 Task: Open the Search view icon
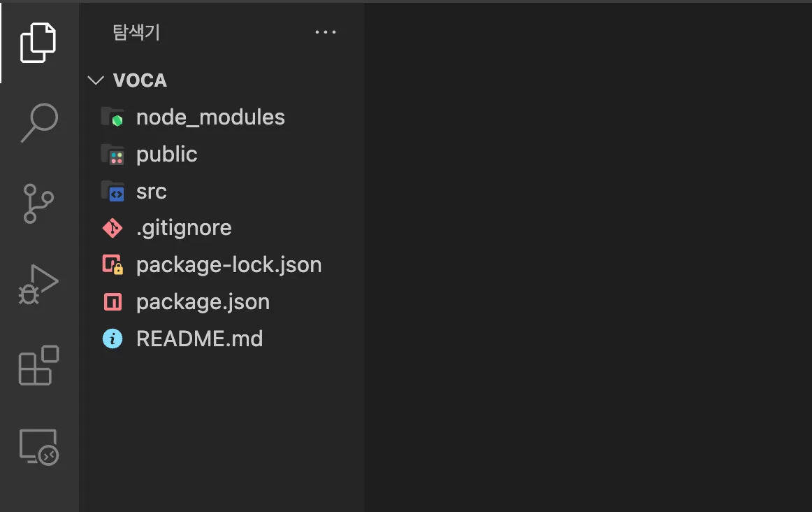(38, 123)
